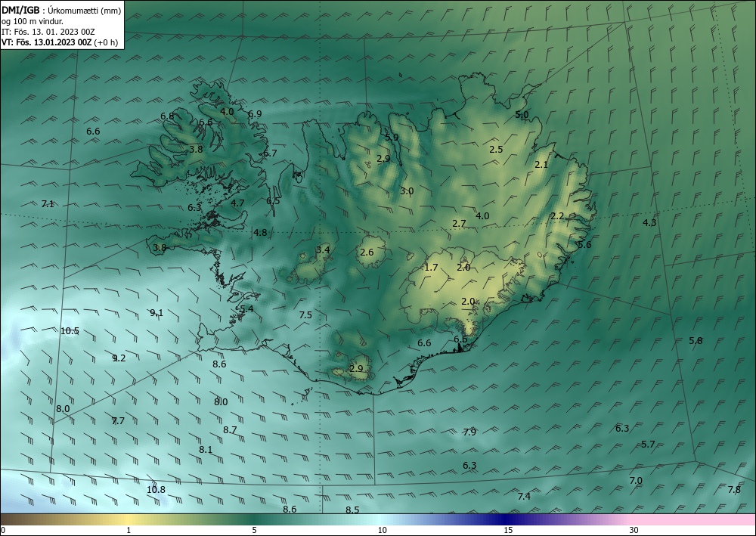Click the map value '6.7'
This screenshot has width=756, height=536.
coord(270,153)
